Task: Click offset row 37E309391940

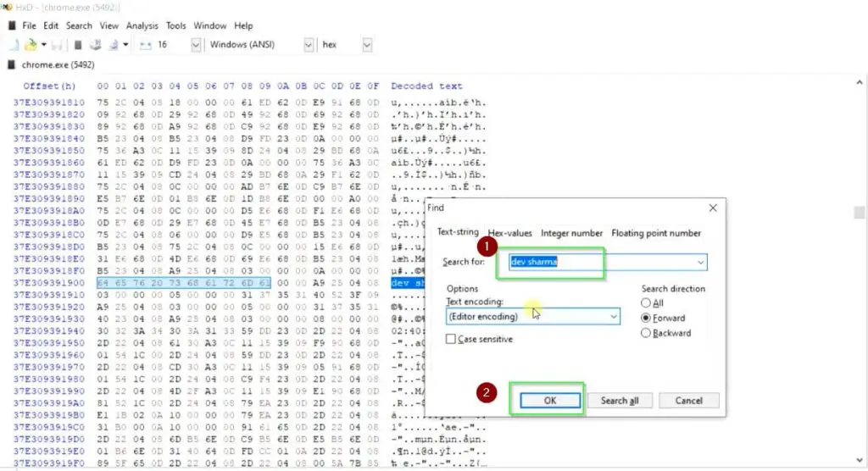Action: (x=48, y=331)
